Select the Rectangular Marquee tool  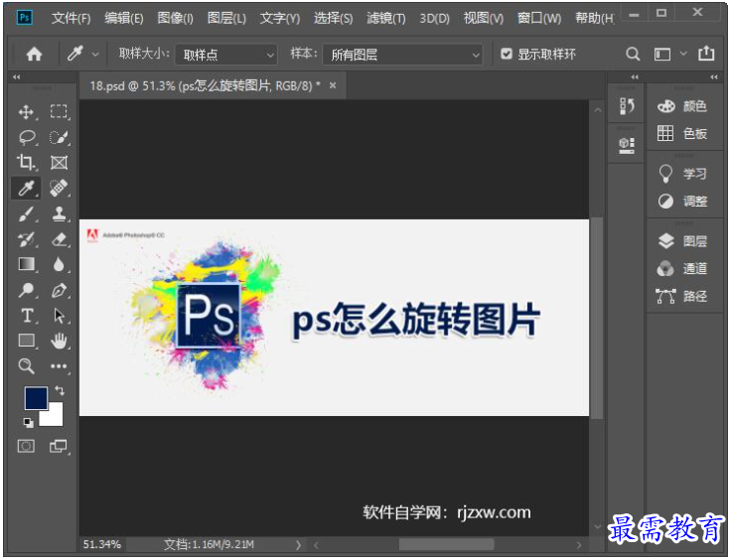pyautogui.click(x=59, y=112)
